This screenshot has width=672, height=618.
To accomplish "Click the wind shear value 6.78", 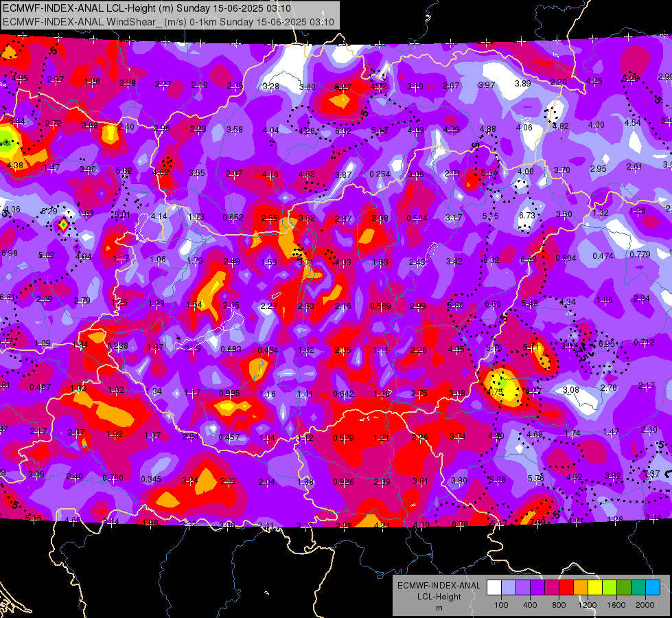I will [460, 524].
